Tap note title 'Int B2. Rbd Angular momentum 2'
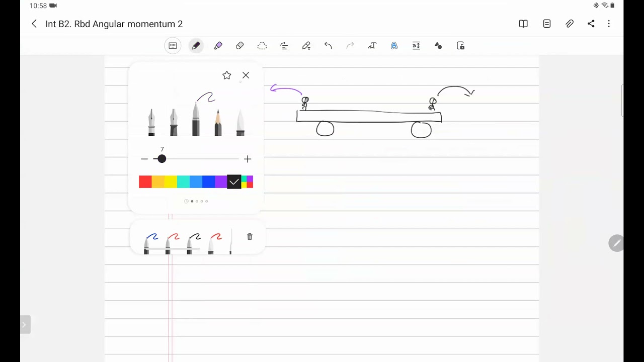This screenshot has width=644, height=362. pyautogui.click(x=114, y=24)
